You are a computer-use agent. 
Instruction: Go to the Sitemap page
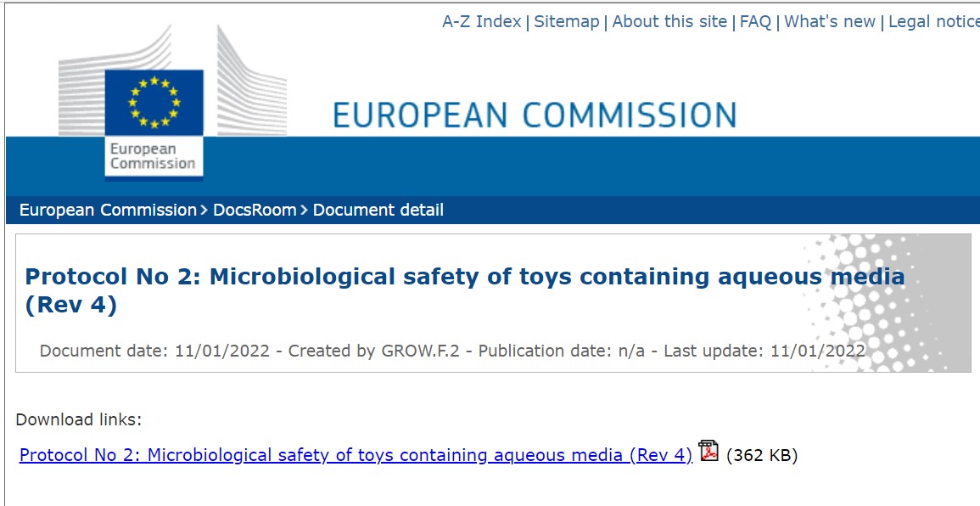566,21
